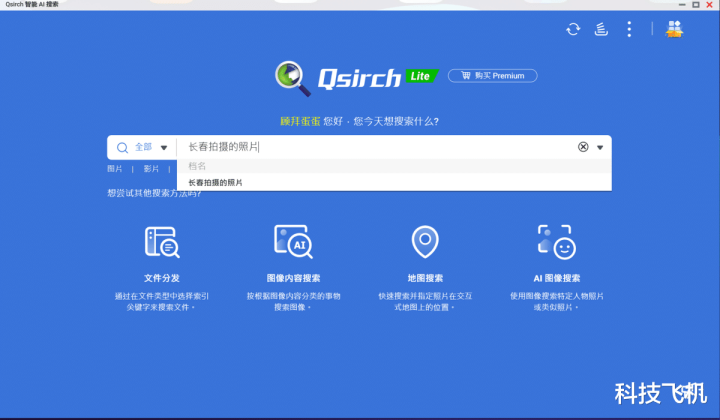
Task: Maximize the Qsirch window
Action: pyautogui.click(x=696, y=5)
